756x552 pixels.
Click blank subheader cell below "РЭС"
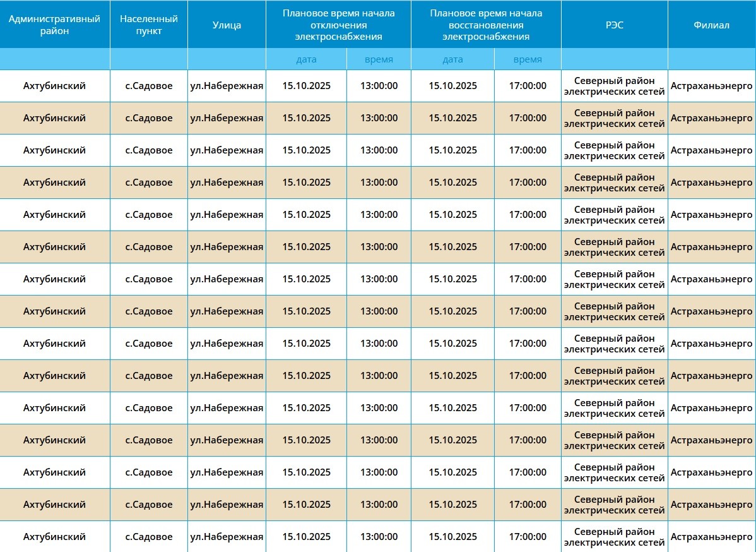614,59
